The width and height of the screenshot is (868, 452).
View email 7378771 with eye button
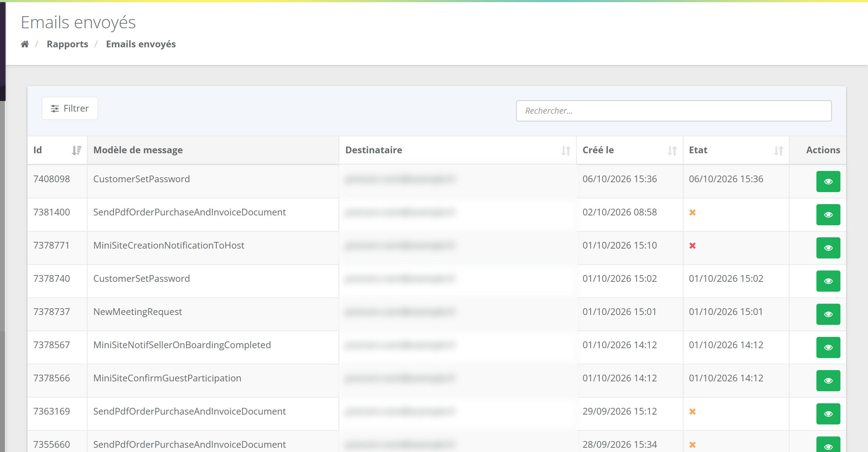[x=828, y=248]
